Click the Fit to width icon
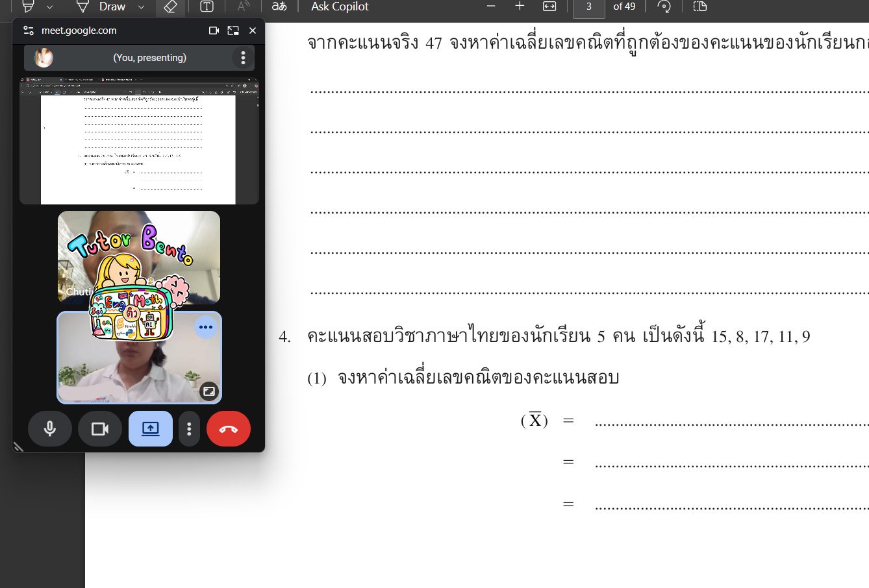The image size is (869, 588). point(549,6)
